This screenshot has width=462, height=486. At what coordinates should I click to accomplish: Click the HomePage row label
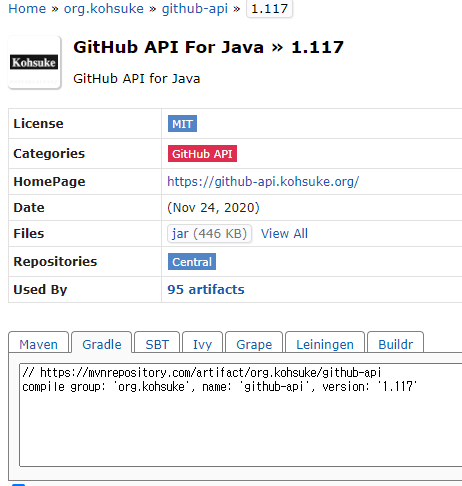[49, 182]
